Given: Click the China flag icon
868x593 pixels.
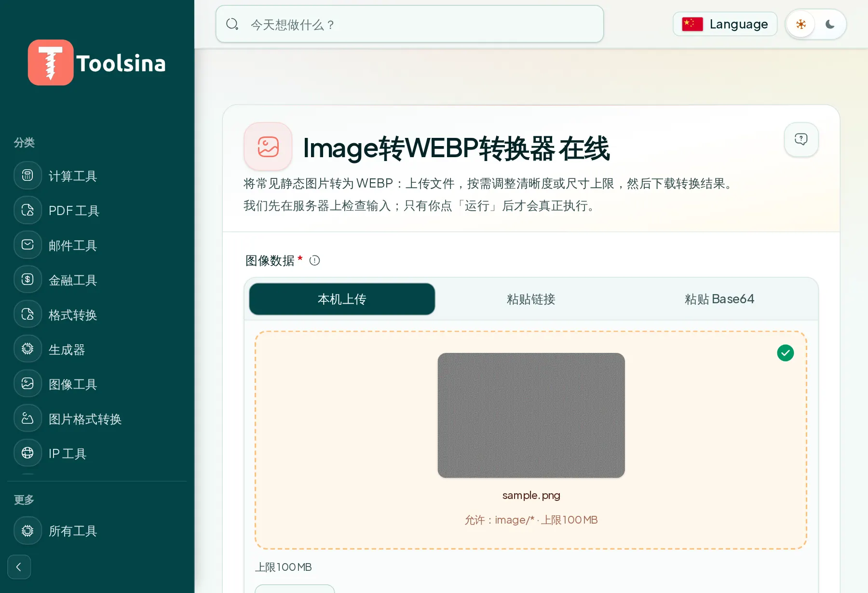Looking at the screenshot, I should tap(692, 24).
